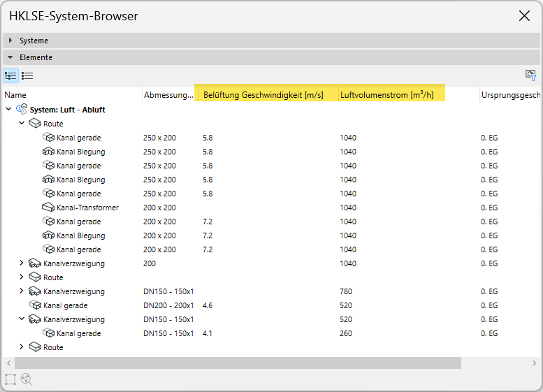Click the zoom-to-selection icon at bottom
543x392 pixels.
[x=27, y=379]
